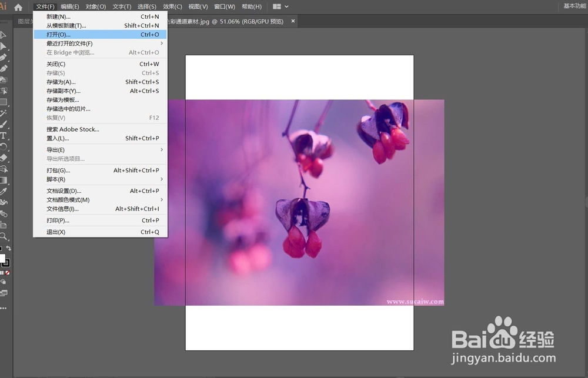Select the Rotate tool

click(3, 146)
